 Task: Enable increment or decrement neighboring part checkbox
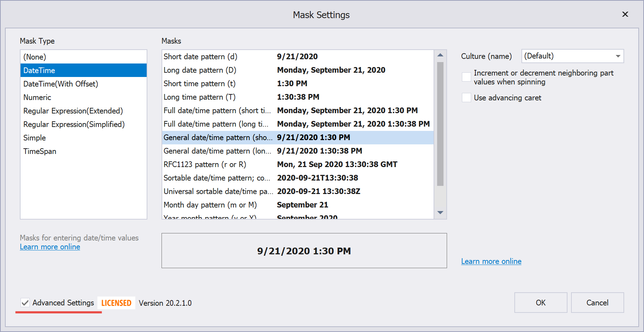[467, 77]
